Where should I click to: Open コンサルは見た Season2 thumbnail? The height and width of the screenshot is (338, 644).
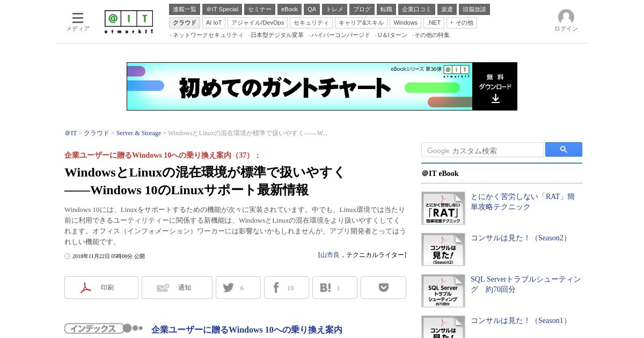(x=443, y=249)
